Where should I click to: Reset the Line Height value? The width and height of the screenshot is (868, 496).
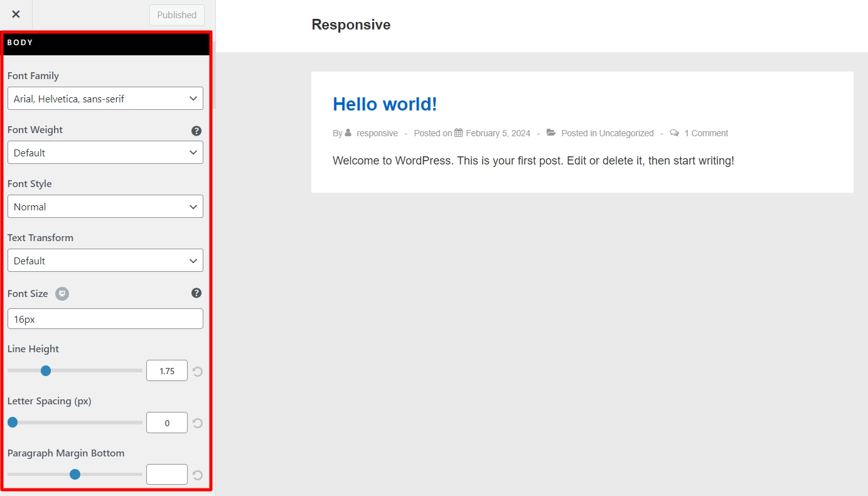(x=198, y=371)
